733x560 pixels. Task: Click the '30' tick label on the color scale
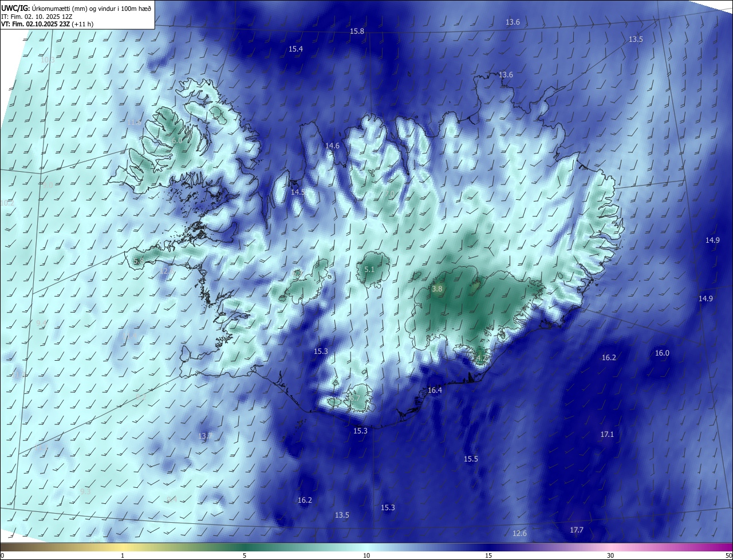pos(610,556)
